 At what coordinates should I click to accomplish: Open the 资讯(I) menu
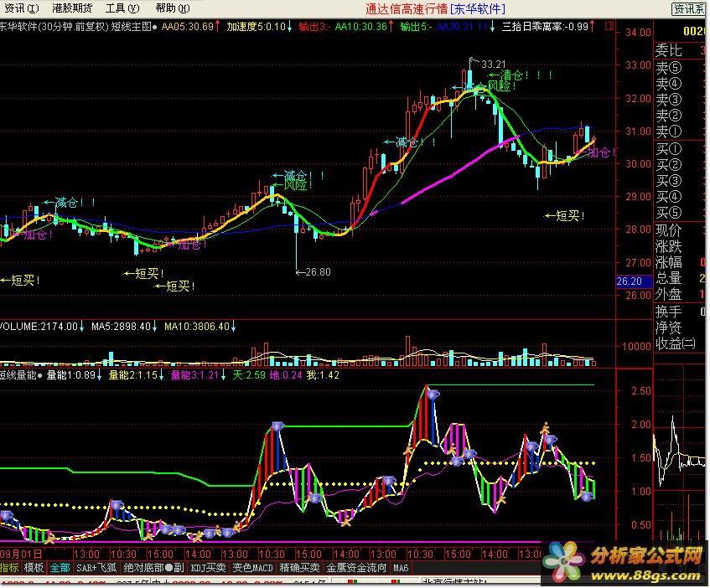pos(20,8)
